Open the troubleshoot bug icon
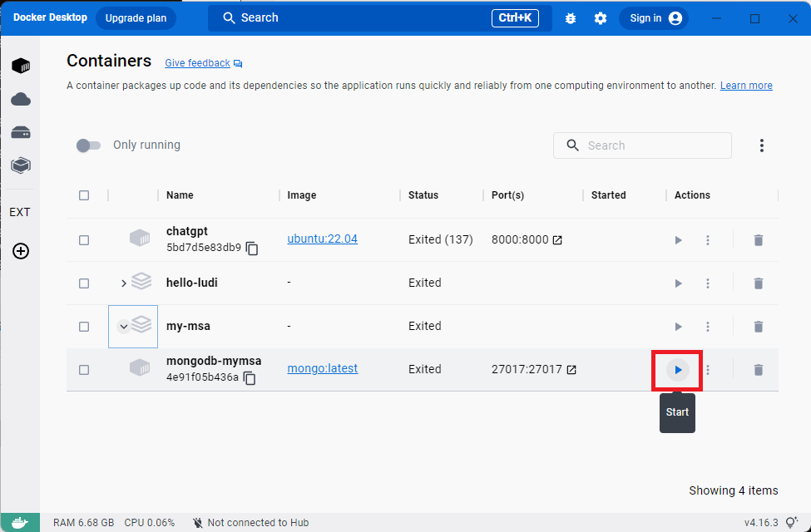Viewport: 811px width, 532px height. (571, 18)
